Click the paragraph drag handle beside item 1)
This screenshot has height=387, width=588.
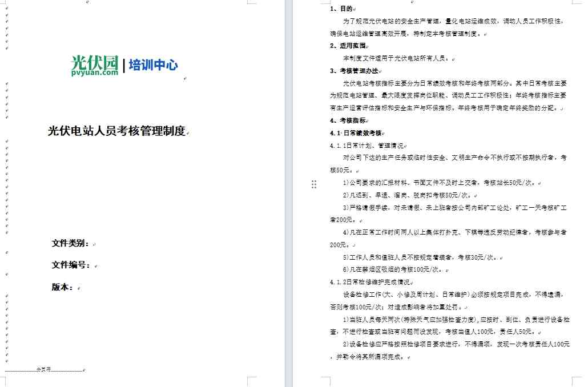(314, 184)
